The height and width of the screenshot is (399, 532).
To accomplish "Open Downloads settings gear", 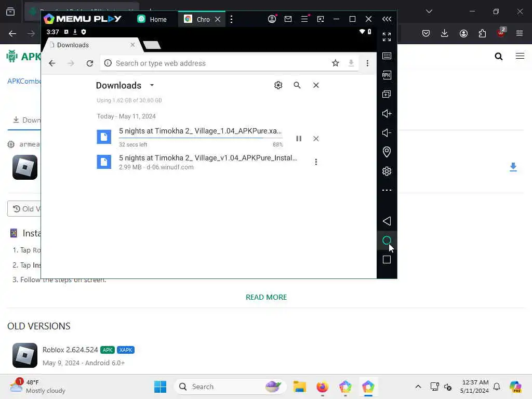I will point(278,85).
